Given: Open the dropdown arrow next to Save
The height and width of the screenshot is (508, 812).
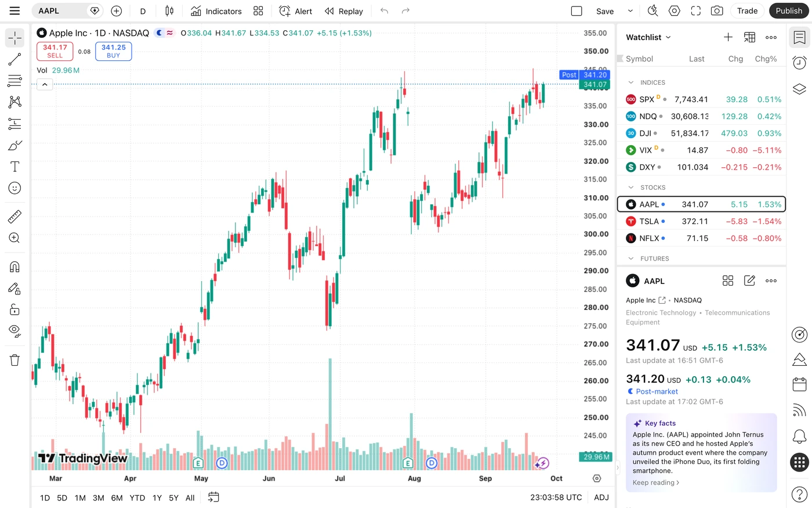Looking at the screenshot, I should (630, 11).
